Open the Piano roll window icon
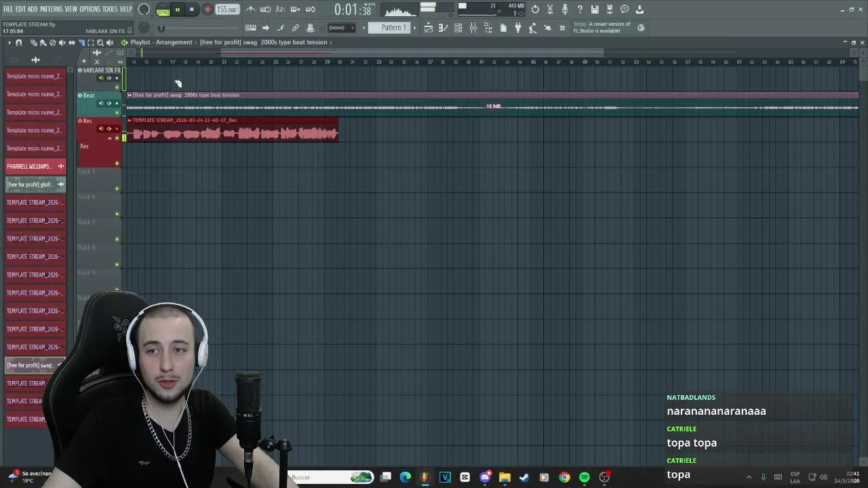 tap(443, 28)
